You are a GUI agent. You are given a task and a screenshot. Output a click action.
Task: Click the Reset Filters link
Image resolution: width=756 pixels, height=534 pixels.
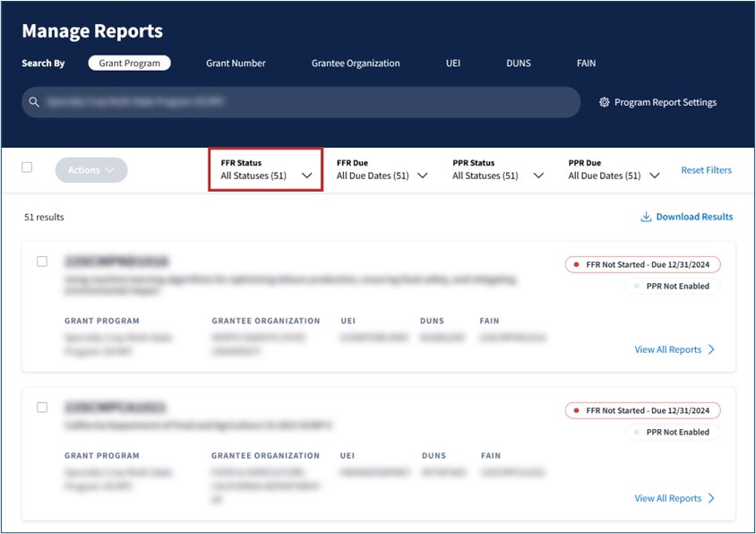[706, 170]
